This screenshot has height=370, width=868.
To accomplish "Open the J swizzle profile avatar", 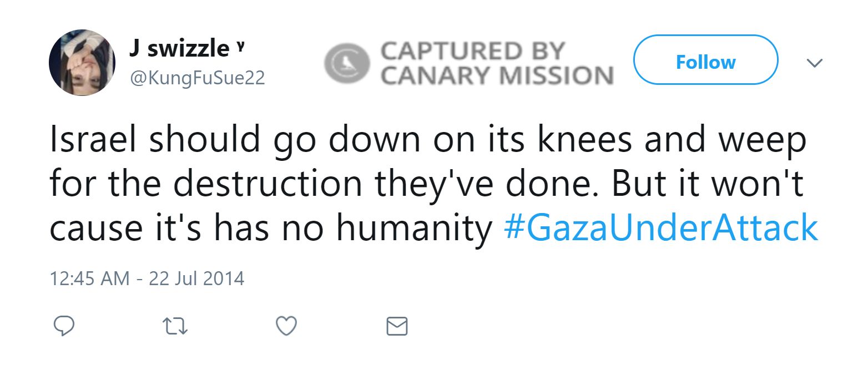I will (82, 63).
